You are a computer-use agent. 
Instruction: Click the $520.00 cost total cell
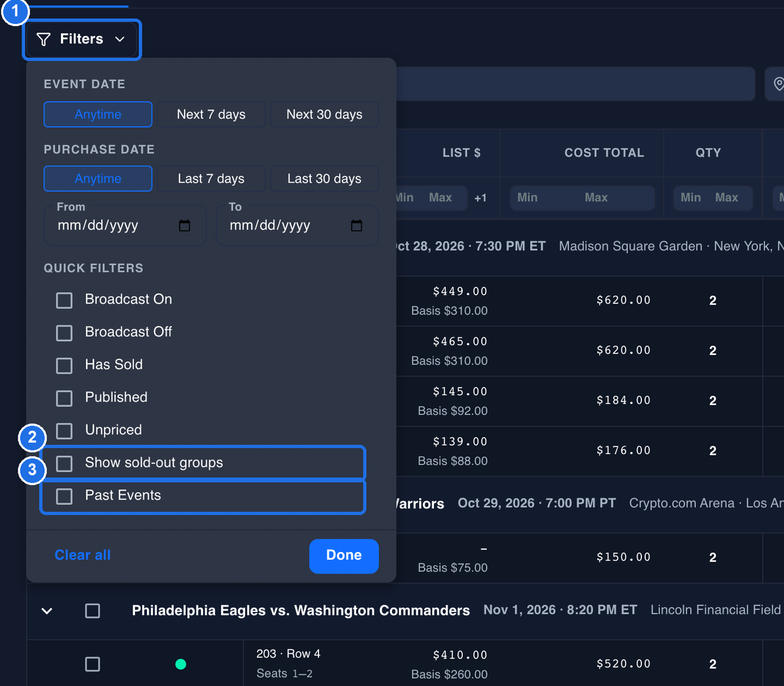pyautogui.click(x=624, y=664)
